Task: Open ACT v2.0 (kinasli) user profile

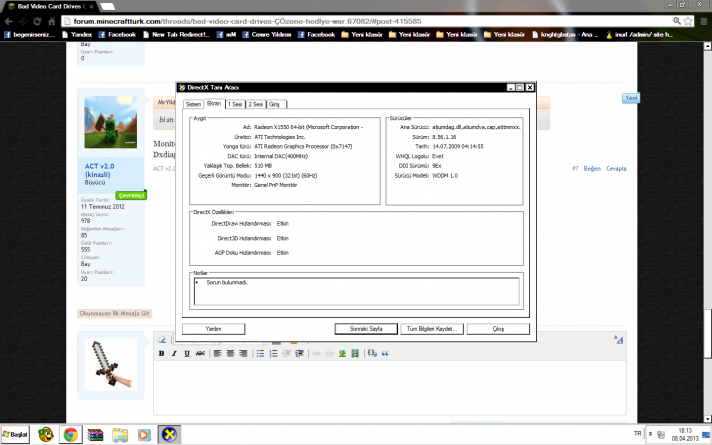Action: 99,170
